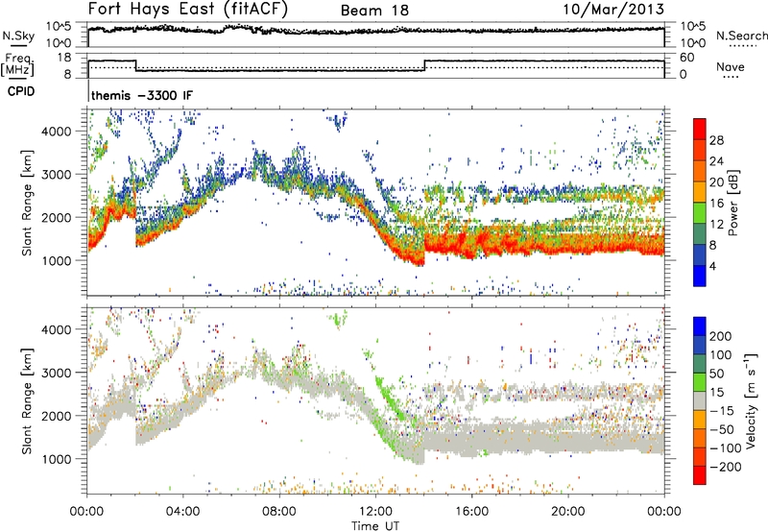The image size is (768, 532).
Task: Click the '-200' tick on Velocity colorbar
Action: tap(725, 467)
